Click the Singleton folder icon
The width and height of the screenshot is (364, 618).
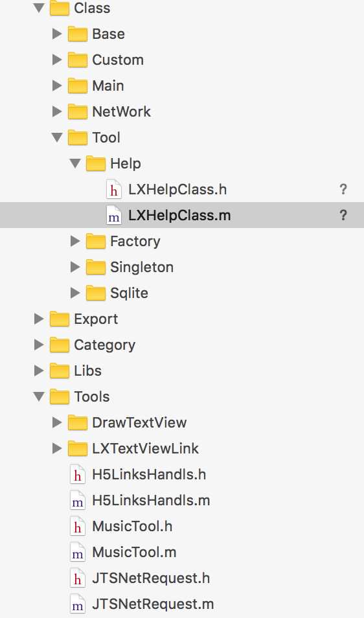click(96, 268)
